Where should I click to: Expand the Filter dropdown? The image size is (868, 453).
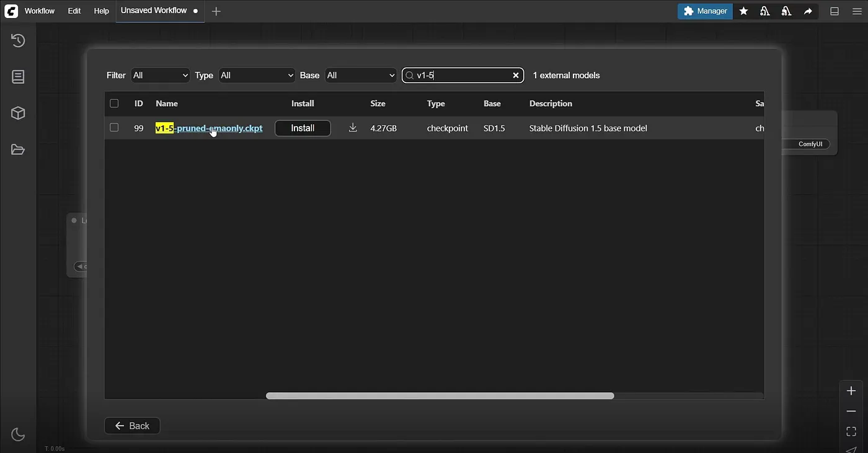160,75
